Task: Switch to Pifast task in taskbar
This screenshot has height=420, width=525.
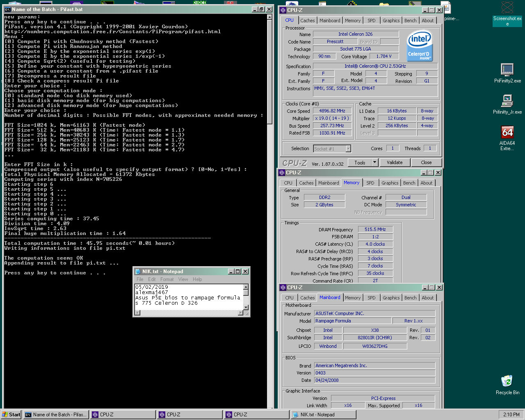Action: point(55,415)
